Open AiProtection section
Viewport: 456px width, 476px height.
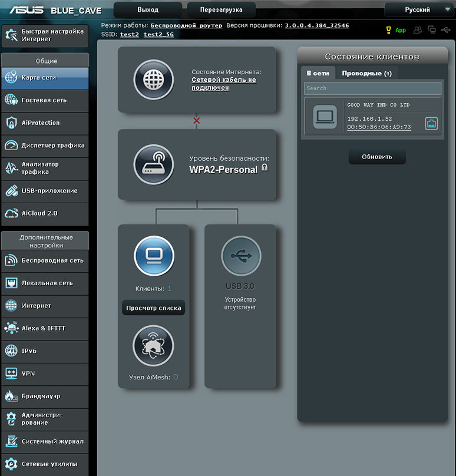(45, 123)
